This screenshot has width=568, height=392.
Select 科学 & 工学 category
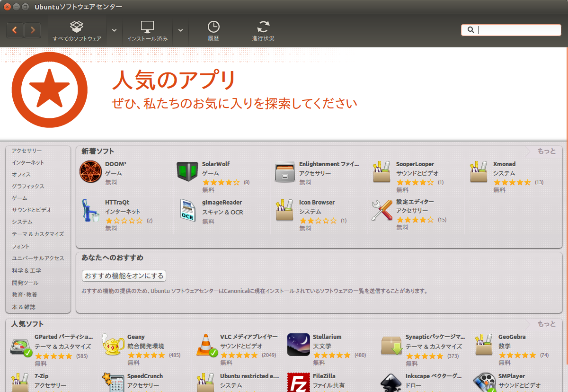tap(27, 270)
